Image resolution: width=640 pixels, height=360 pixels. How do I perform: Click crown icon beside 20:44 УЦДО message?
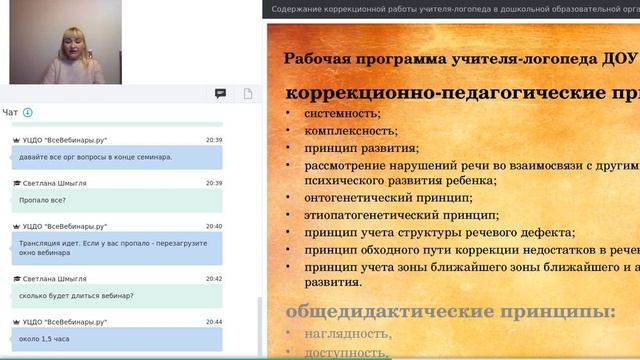(16, 322)
